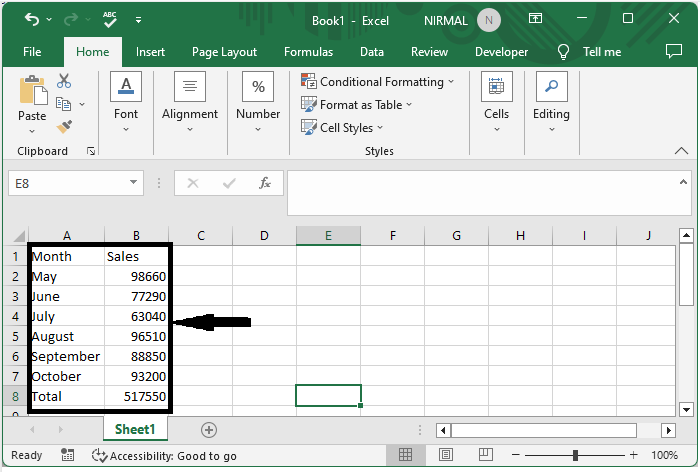
Task: Switch to Page Layout view
Action: (445, 455)
